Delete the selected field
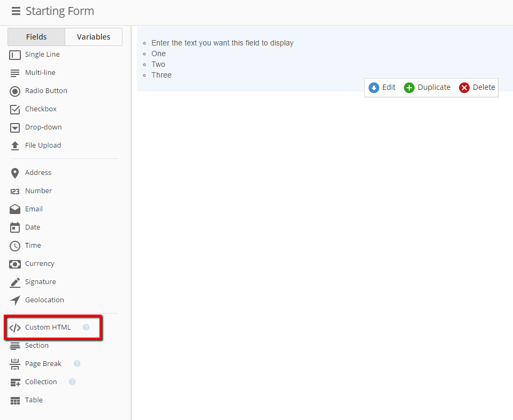The width and height of the screenshot is (513, 420). 477,88
